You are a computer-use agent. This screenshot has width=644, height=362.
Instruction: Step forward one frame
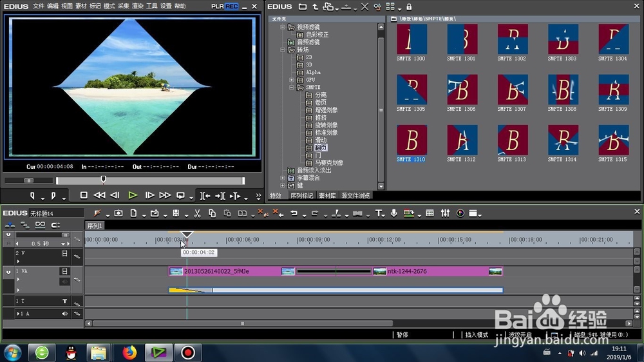(149, 196)
